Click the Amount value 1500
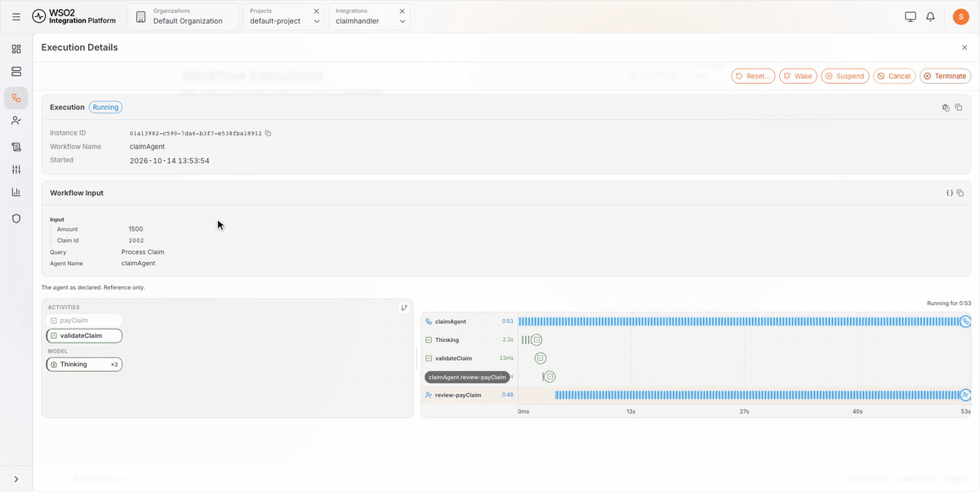The image size is (980, 492). (x=136, y=229)
